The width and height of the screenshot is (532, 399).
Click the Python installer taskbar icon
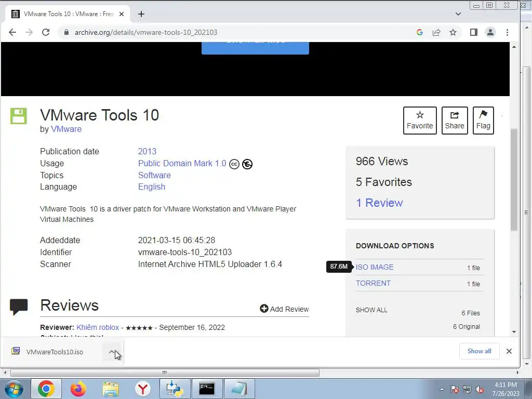coord(175,389)
